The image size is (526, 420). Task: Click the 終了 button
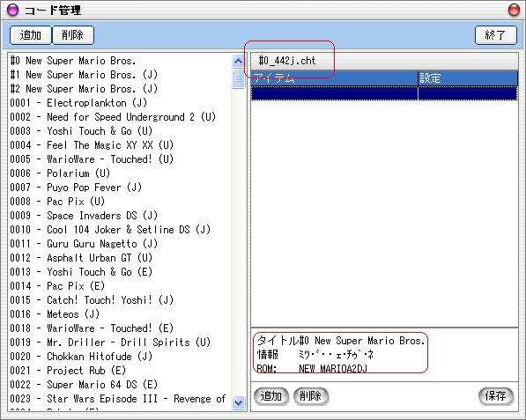(495, 35)
